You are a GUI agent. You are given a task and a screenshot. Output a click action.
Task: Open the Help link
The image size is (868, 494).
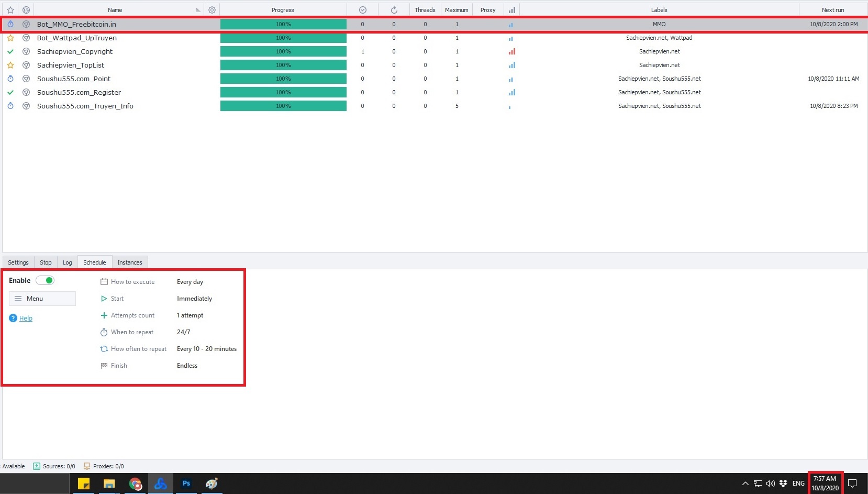(x=26, y=319)
